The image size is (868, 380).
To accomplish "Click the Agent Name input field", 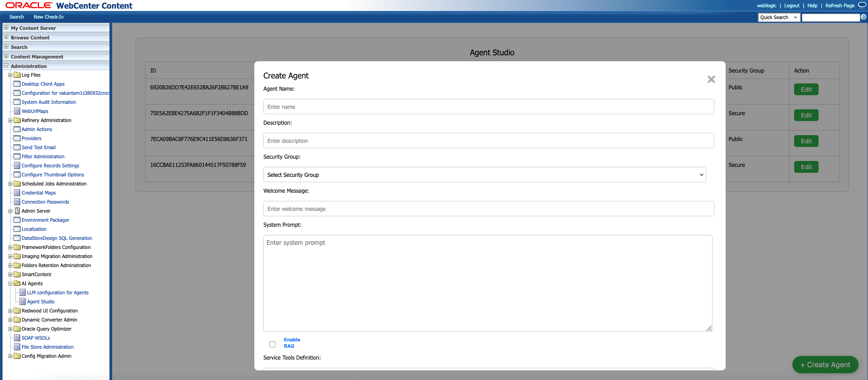I will [x=489, y=107].
